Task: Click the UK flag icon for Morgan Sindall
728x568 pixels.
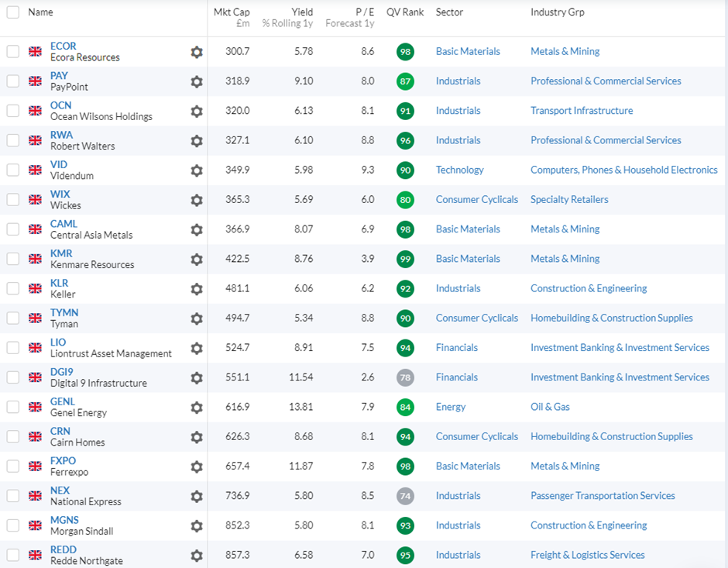Action: (36, 525)
